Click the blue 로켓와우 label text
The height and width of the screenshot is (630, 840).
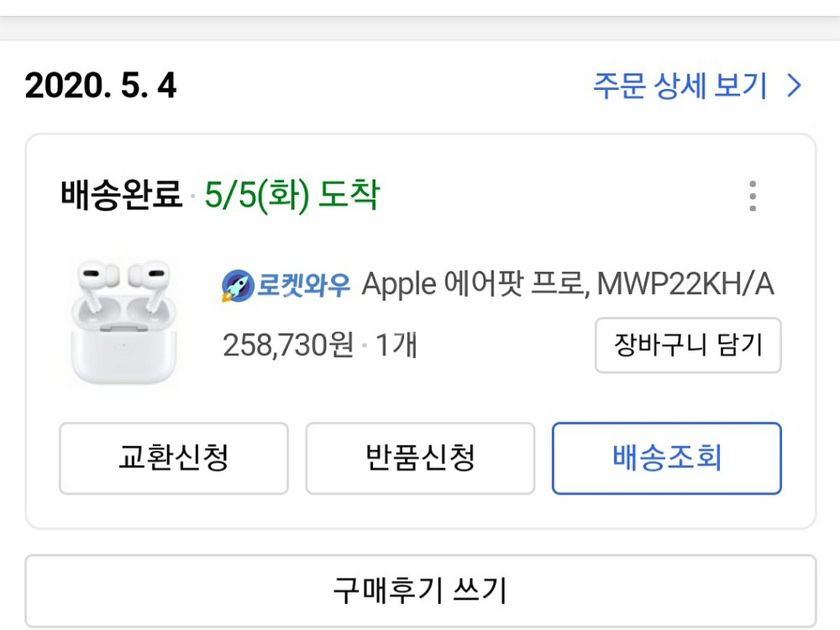click(303, 286)
